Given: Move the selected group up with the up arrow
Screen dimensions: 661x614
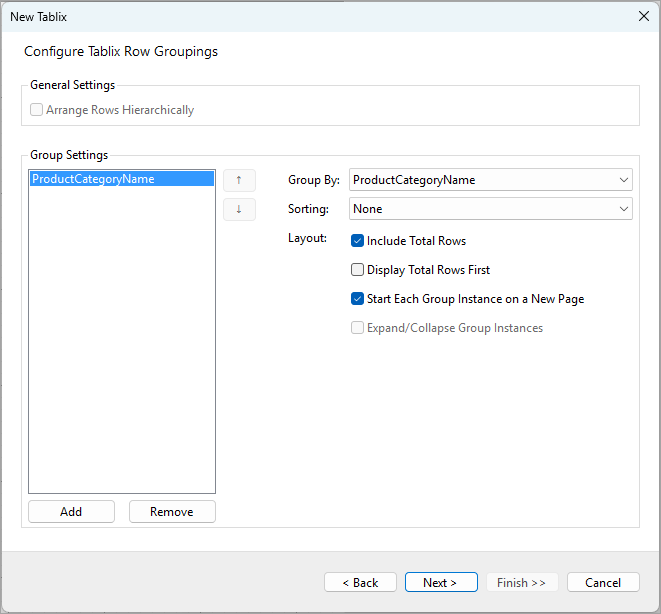Looking at the screenshot, I should click(239, 180).
